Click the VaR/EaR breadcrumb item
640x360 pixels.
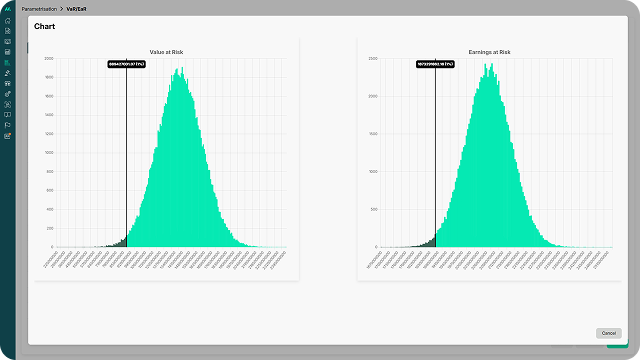tap(76, 9)
